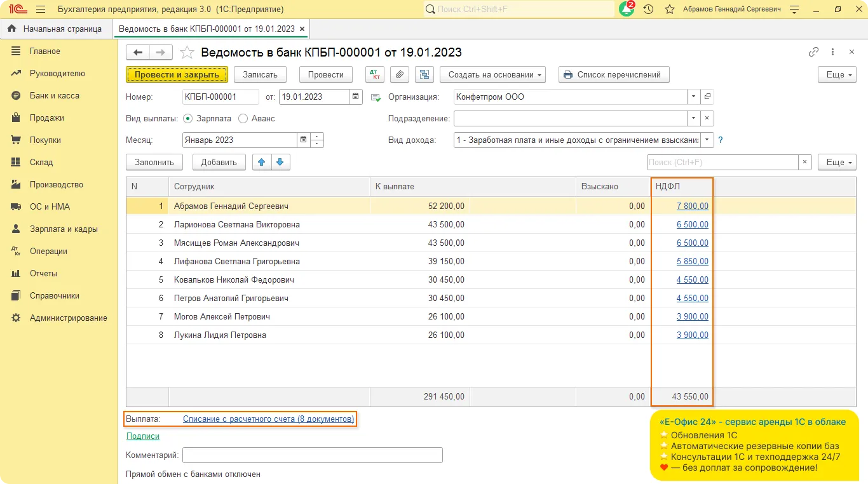Viewport: 868px width, 484px height.
Task: Click into the Комментарий input field
Action: 312,455
